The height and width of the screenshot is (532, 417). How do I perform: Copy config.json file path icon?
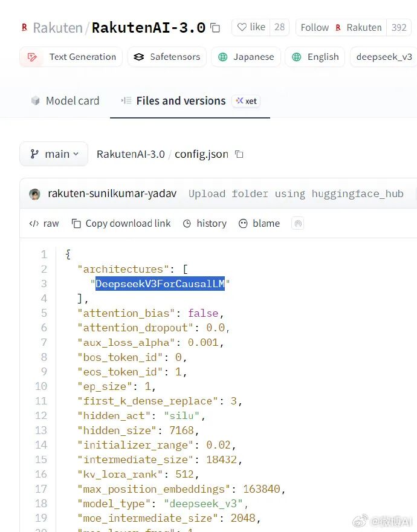pos(239,154)
